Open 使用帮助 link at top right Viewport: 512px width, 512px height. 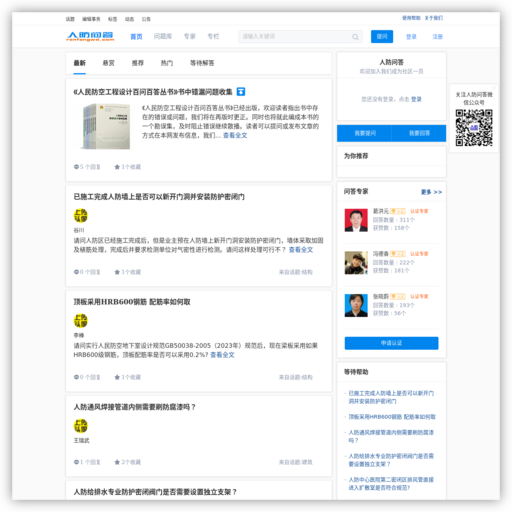tap(411, 18)
